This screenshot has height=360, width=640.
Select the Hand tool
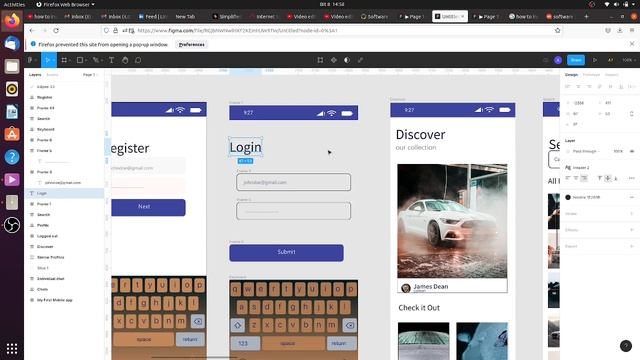click(x=125, y=60)
